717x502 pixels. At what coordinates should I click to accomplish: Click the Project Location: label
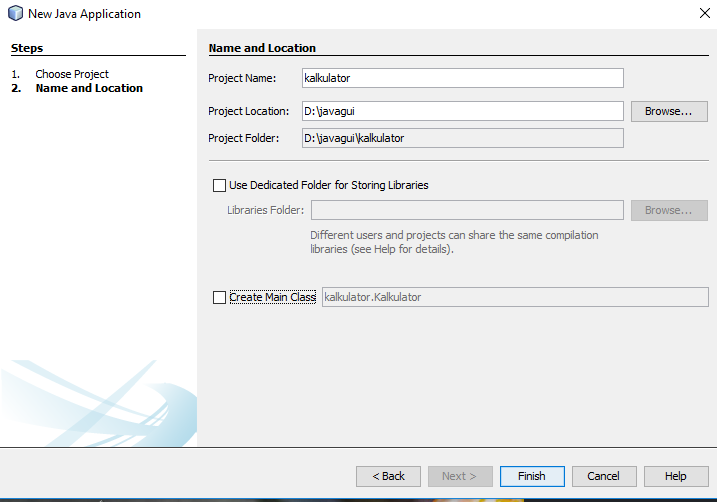248,111
